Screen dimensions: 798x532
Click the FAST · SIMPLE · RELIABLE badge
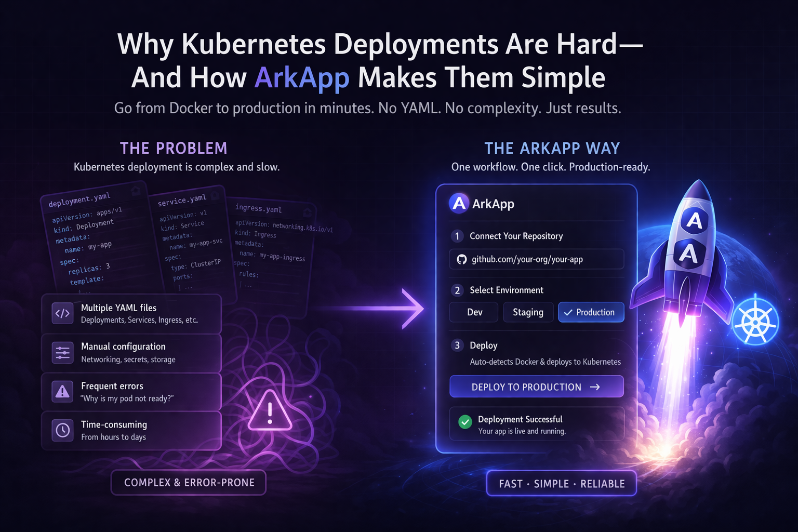click(x=561, y=484)
